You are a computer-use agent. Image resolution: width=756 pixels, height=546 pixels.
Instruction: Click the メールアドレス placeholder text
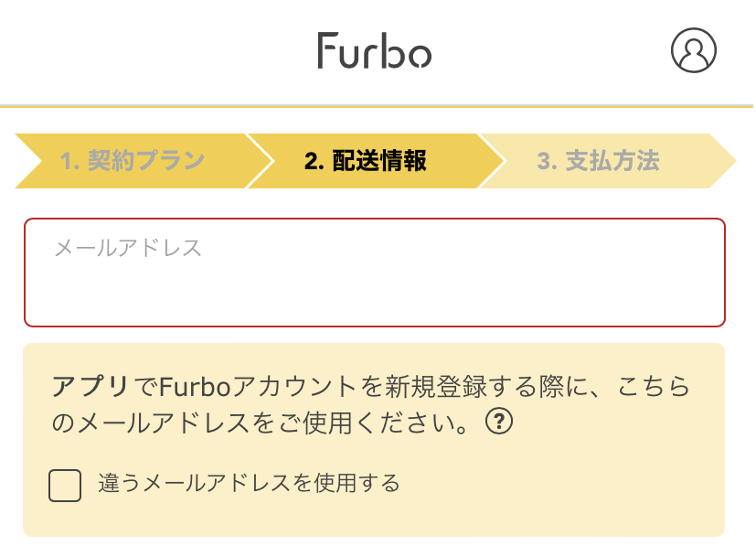tap(128, 248)
